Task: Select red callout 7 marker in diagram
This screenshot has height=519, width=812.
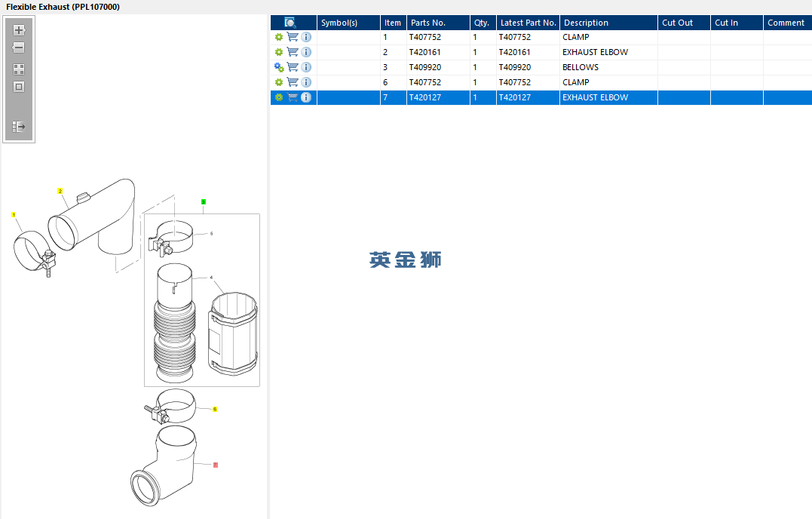Action: 216,465
